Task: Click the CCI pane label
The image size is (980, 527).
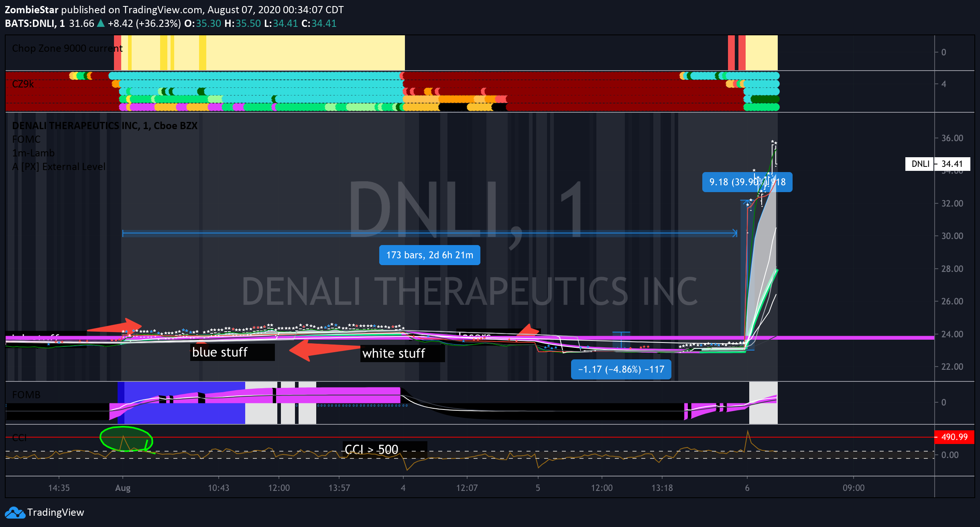Action: pyautogui.click(x=19, y=438)
